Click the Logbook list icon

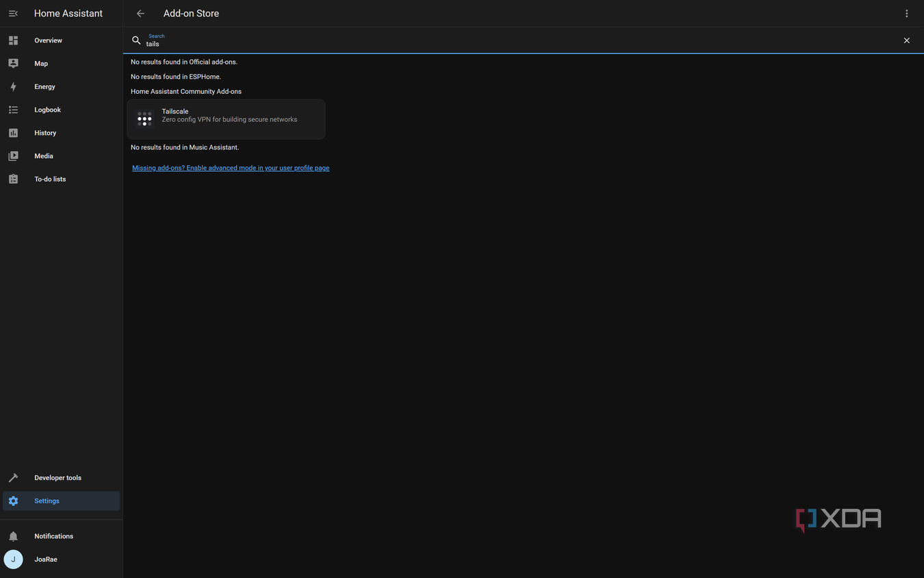point(13,110)
